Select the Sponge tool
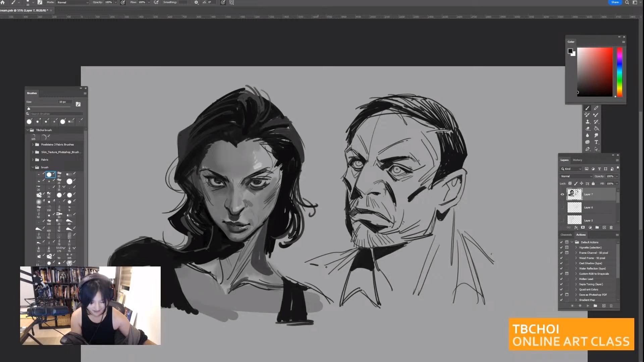The height and width of the screenshot is (362, 644). (x=587, y=142)
